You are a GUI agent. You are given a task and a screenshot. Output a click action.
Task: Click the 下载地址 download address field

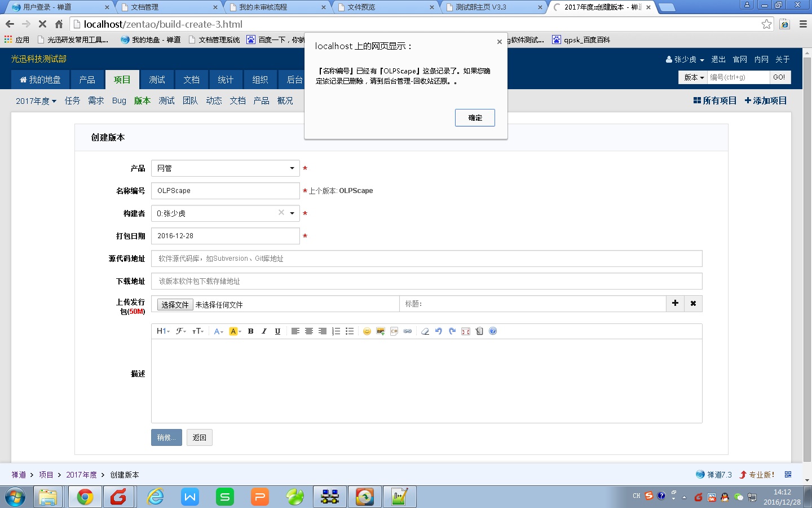point(427,281)
